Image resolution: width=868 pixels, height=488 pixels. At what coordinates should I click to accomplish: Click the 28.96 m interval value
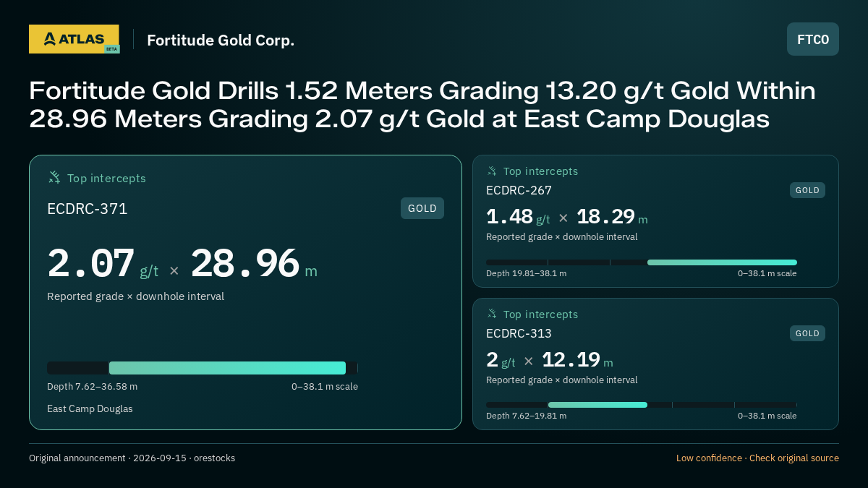coord(254,264)
